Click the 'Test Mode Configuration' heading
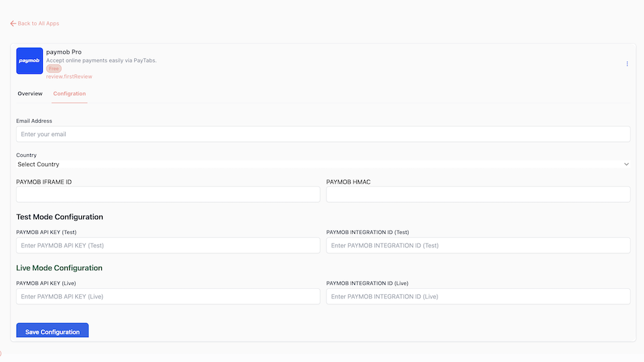The width and height of the screenshot is (644, 362). point(60,217)
